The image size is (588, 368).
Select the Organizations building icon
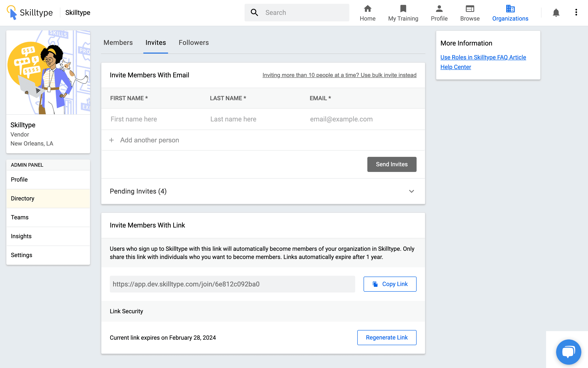(510, 9)
